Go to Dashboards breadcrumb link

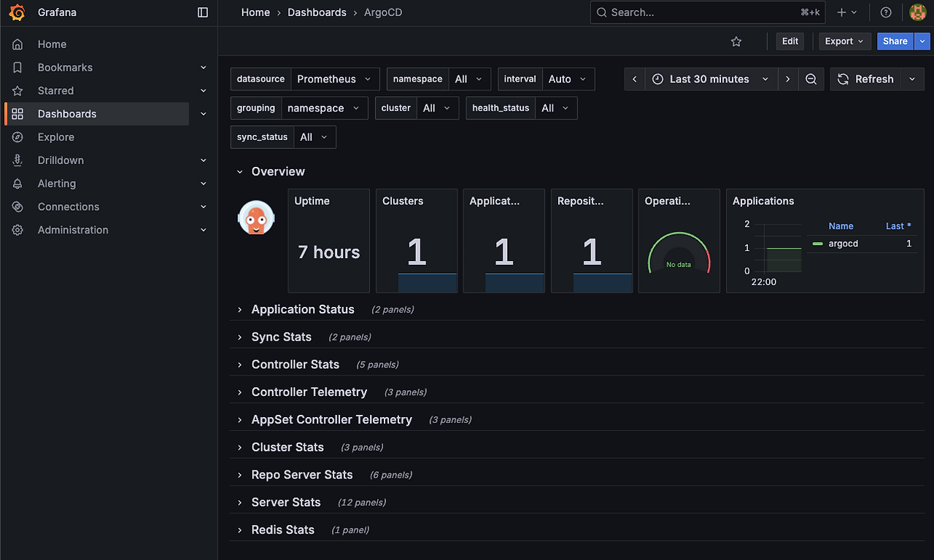click(x=317, y=12)
